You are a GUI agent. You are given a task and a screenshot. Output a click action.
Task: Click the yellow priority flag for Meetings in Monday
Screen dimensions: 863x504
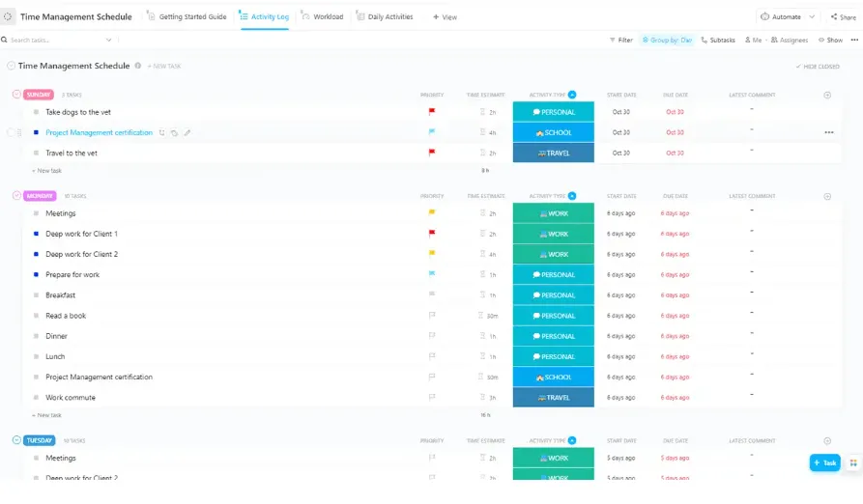point(432,212)
